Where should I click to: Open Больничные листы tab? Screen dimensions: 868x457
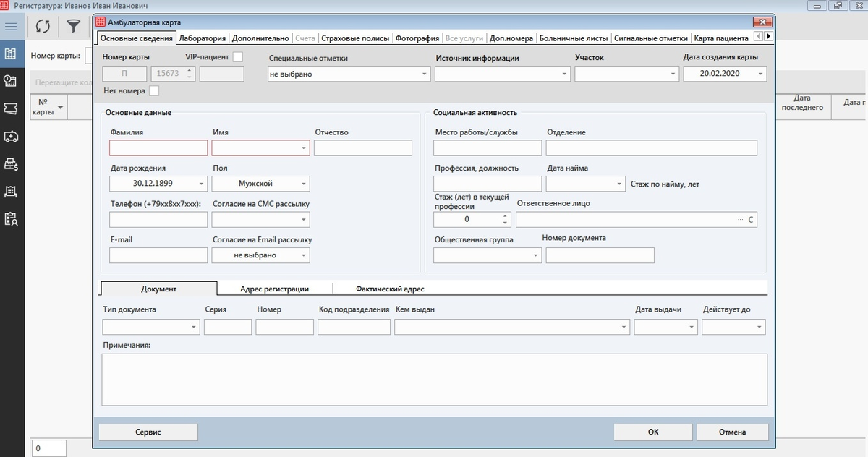coord(574,38)
